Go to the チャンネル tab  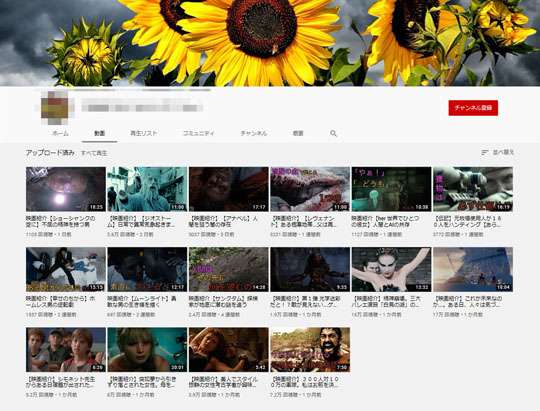point(253,133)
